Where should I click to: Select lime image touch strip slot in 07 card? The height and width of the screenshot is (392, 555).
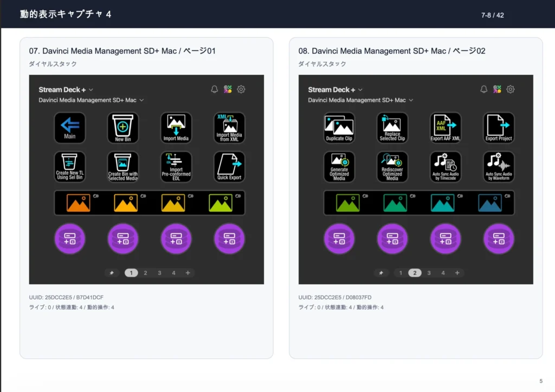tap(221, 203)
